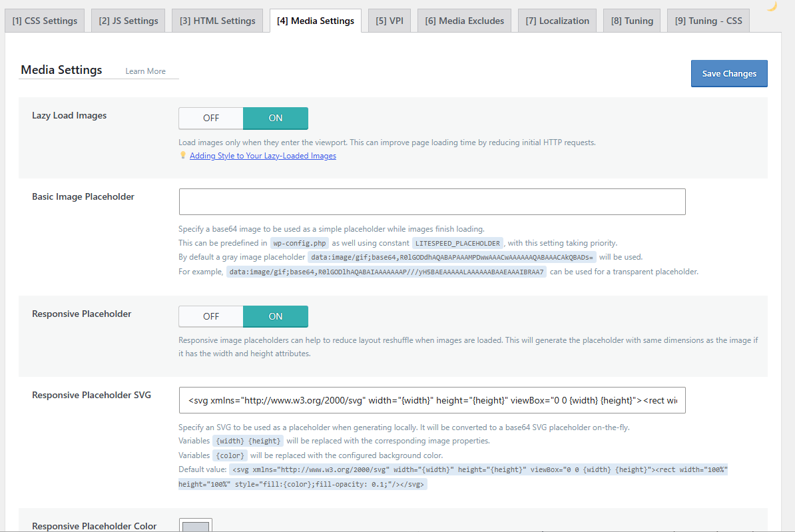Viewport: 795px width, 532px height.
Task: Open the Tuning - CSS tab
Action: tap(708, 21)
